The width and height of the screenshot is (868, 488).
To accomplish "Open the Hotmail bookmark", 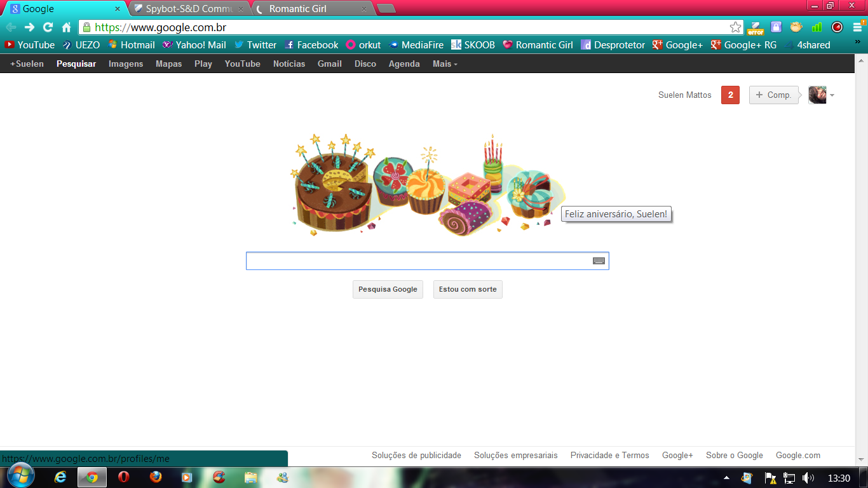I will click(132, 45).
